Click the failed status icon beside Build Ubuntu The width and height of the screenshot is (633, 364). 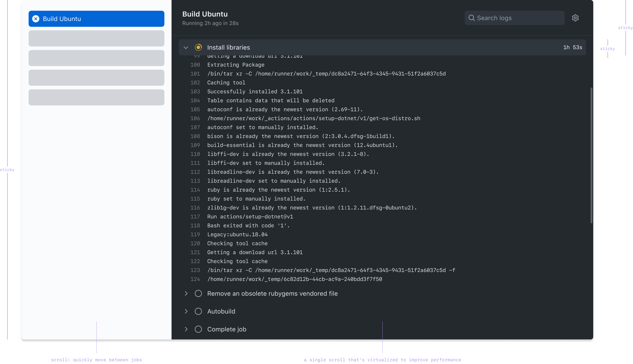tap(36, 19)
